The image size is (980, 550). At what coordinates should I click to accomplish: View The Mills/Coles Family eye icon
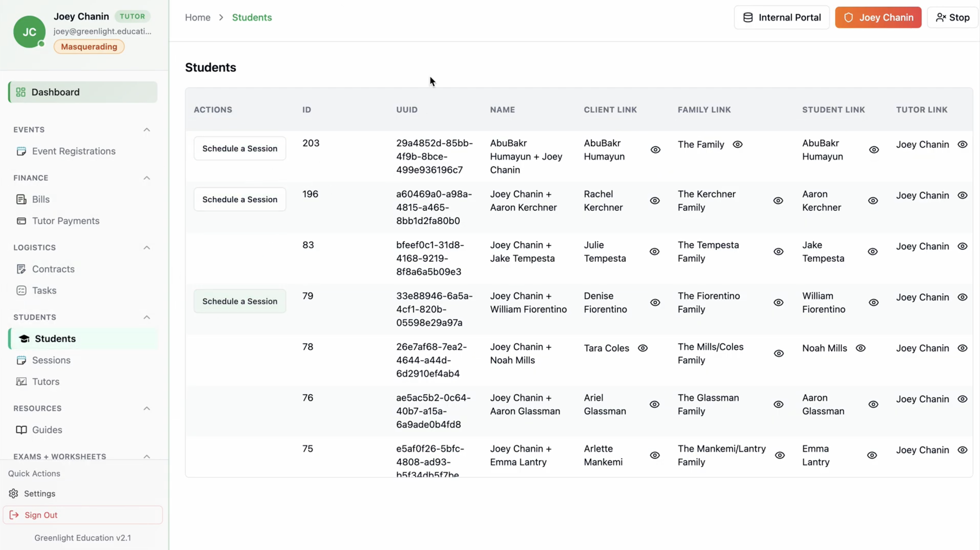(x=779, y=353)
